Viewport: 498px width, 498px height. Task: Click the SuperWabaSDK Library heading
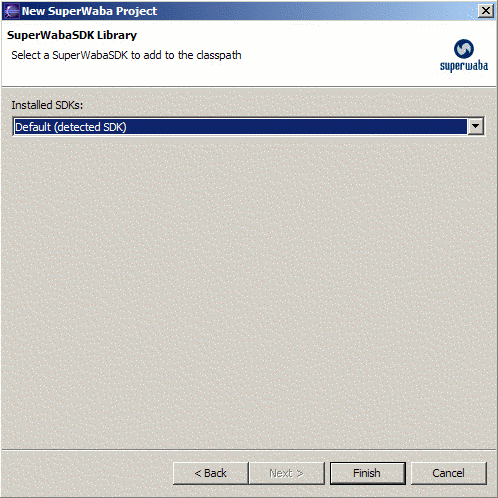point(72,35)
